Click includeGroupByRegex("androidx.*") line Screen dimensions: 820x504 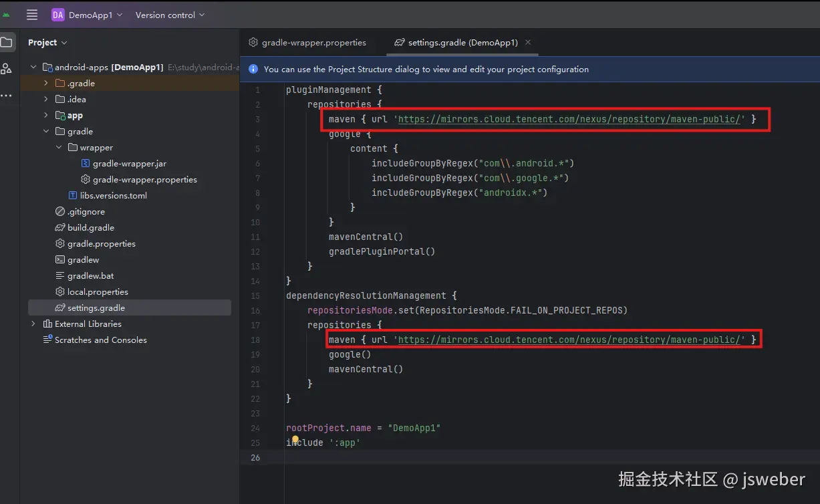tap(459, 193)
